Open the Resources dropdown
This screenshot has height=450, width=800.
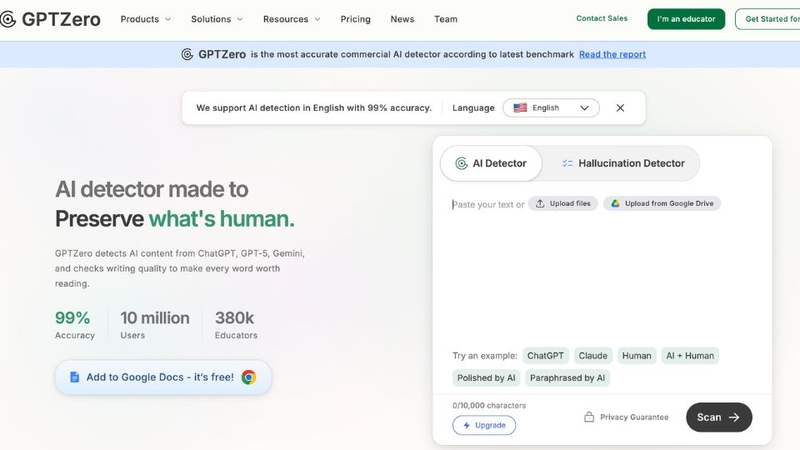point(292,19)
